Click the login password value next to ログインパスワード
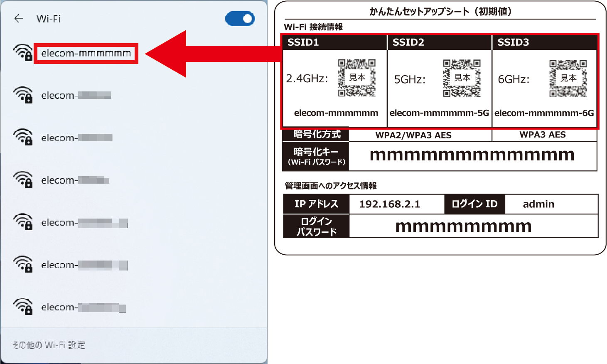This screenshot has height=364, width=607. (x=464, y=227)
